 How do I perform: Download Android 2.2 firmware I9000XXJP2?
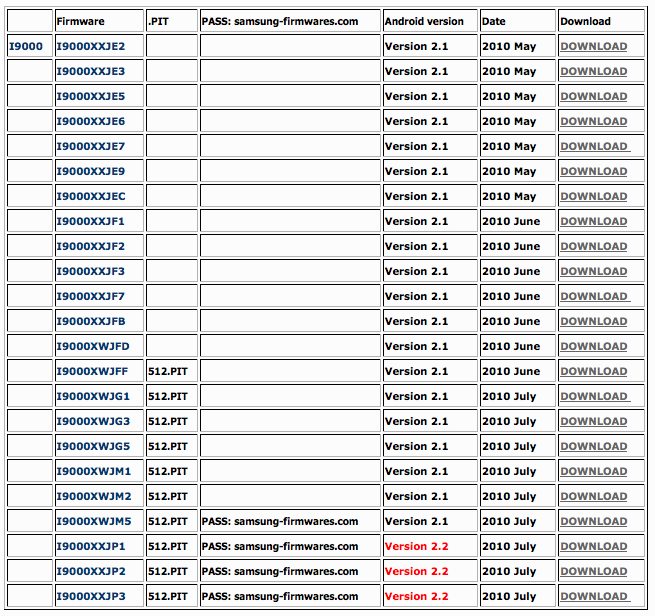click(593, 571)
